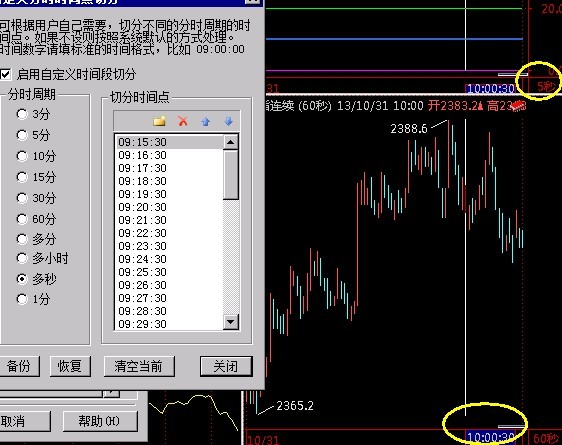Click the 恢复 button

tap(70, 366)
